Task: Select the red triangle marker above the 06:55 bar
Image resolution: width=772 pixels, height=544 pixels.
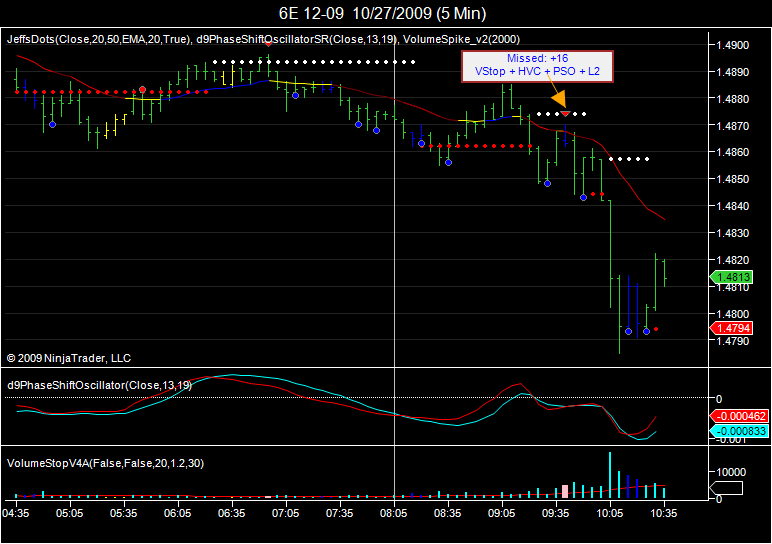Action: point(268,43)
